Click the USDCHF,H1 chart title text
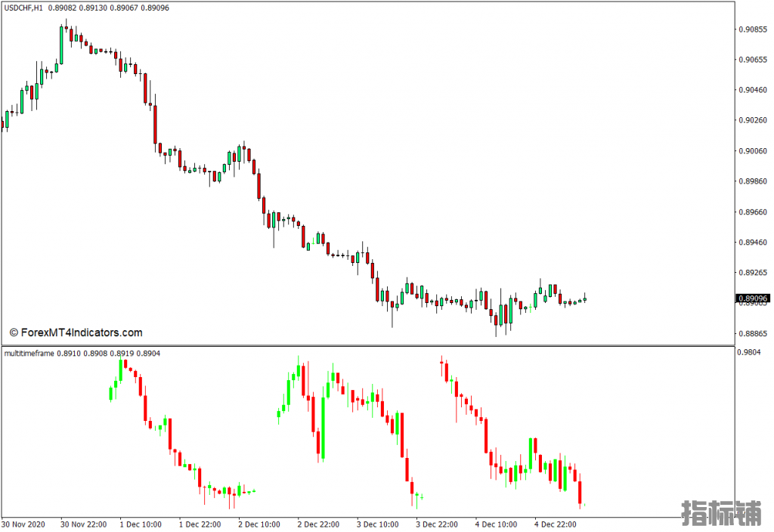This screenshot has width=774, height=532. [x=23, y=8]
